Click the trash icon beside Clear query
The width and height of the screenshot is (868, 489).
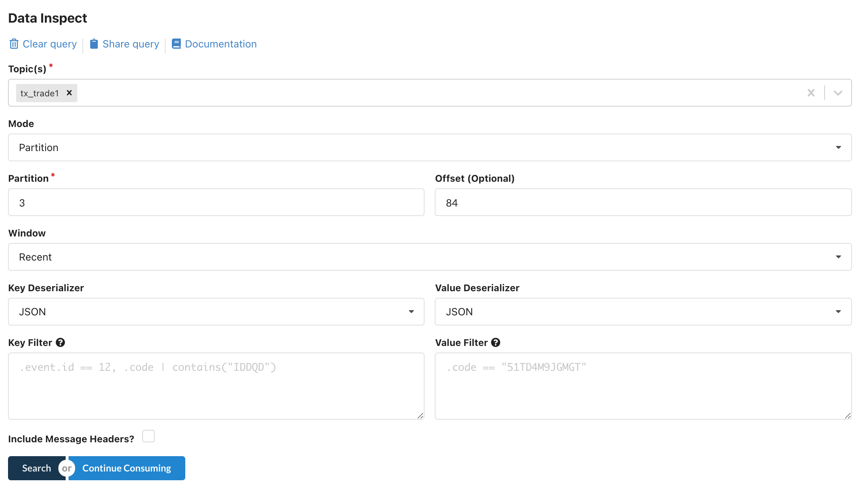(x=13, y=43)
